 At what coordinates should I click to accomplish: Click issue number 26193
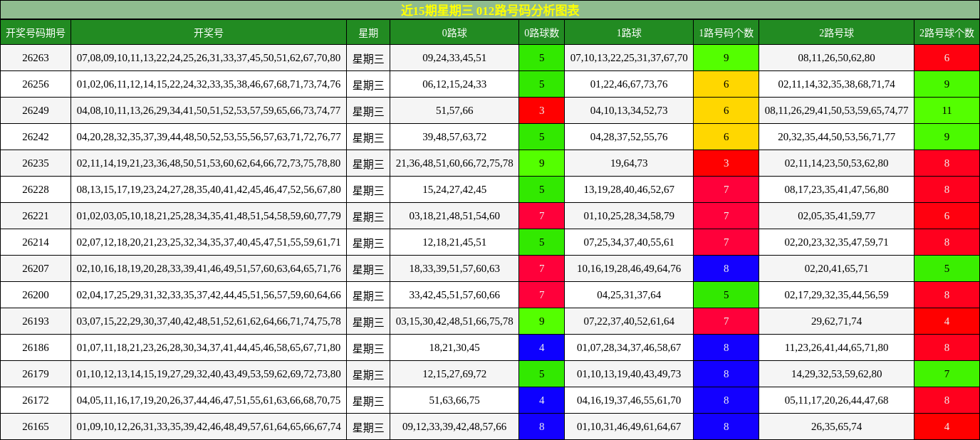[x=36, y=321]
